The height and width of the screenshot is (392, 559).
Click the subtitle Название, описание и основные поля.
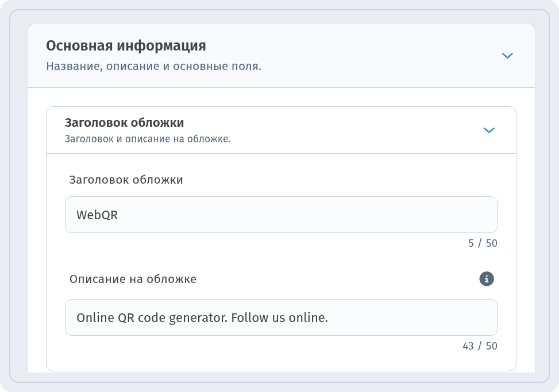click(153, 66)
